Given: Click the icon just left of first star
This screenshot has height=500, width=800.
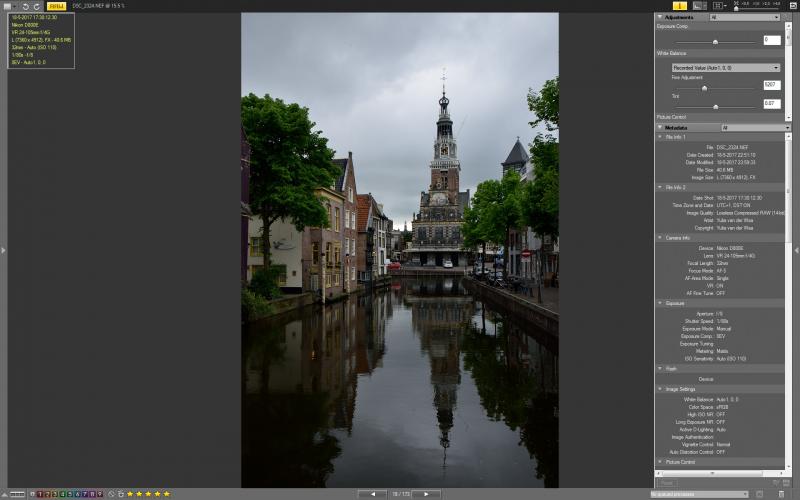Looking at the screenshot, I should coord(121,494).
